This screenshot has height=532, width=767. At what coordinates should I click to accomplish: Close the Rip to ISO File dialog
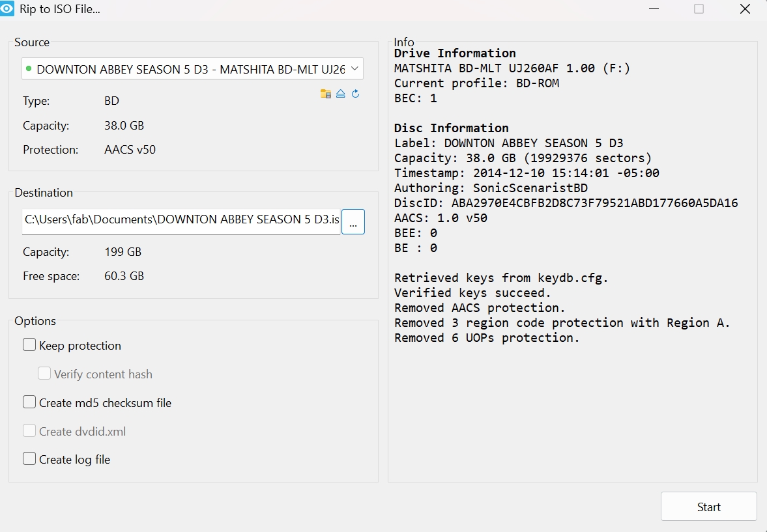point(745,9)
